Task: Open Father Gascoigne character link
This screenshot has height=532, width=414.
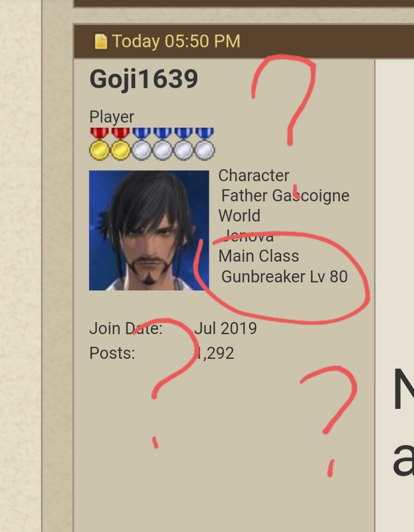Action: [x=285, y=196]
